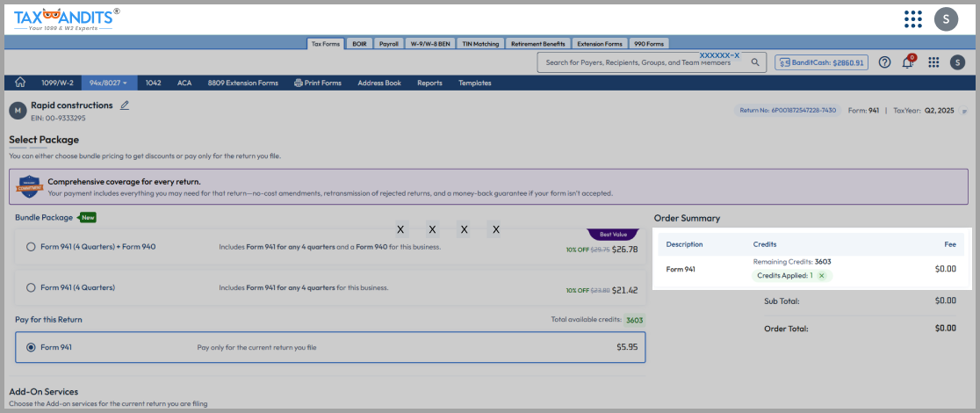Click the $5.95 single return price

(x=627, y=347)
